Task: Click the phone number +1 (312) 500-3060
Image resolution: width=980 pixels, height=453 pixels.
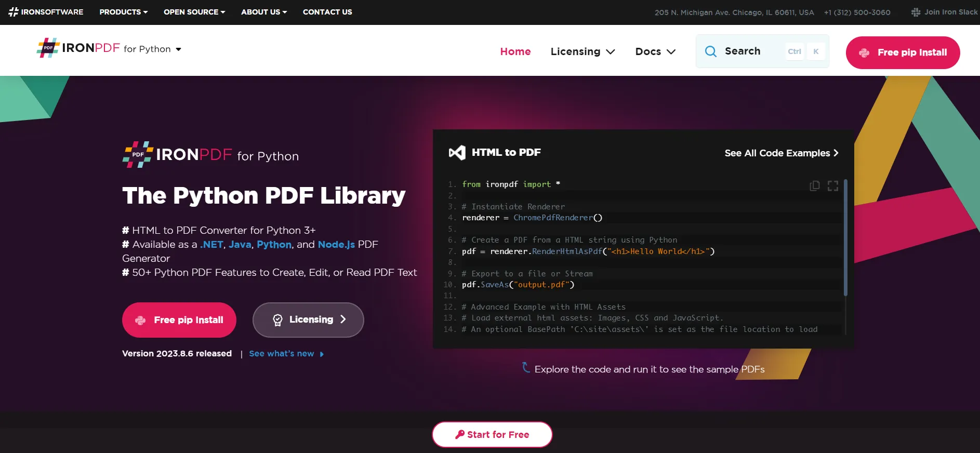Action: 857,12
